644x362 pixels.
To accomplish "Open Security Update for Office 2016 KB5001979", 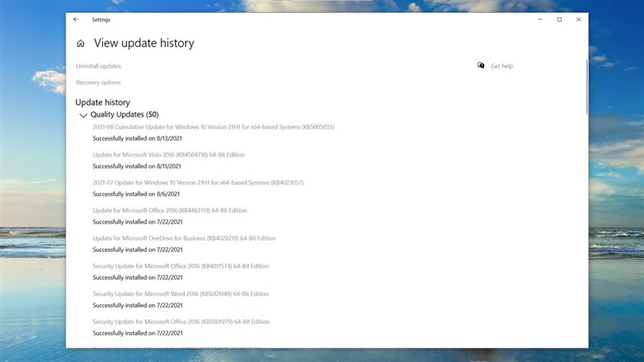I will coord(180,322).
